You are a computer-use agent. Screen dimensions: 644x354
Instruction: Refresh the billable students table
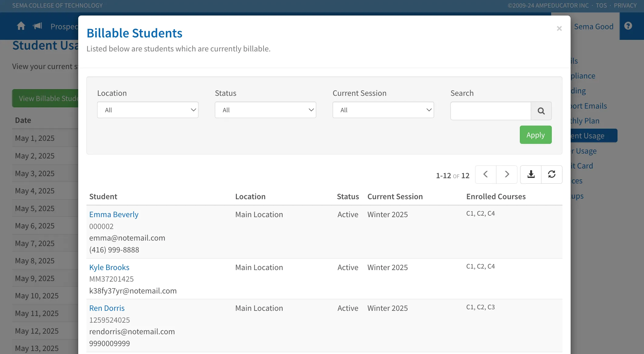pyautogui.click(x=552, y=174)
